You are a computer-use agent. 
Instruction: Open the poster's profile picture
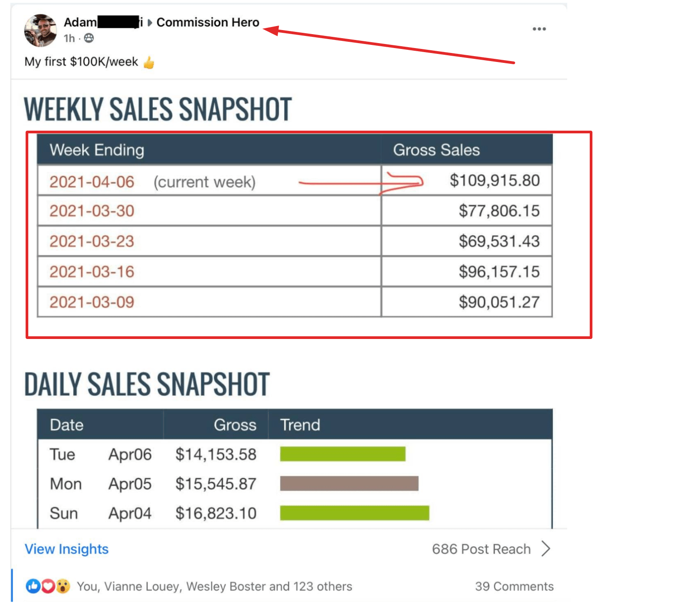pyautogui.click(x=40, y=31)
